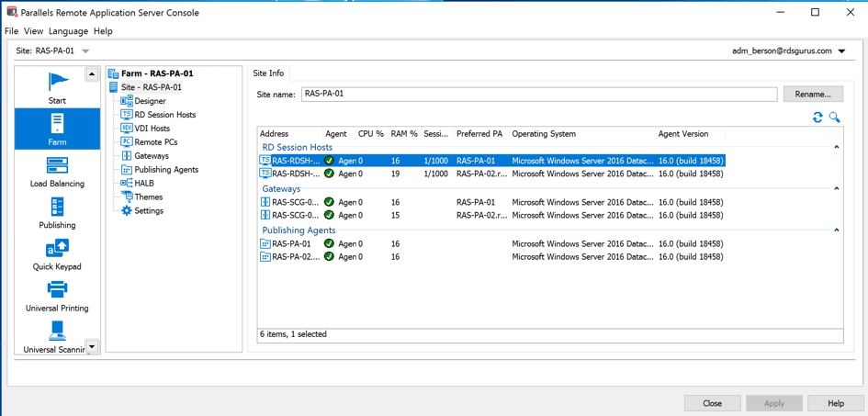
Task: Click the '6 items, 1 selected' status text
Action: (293, 334)
